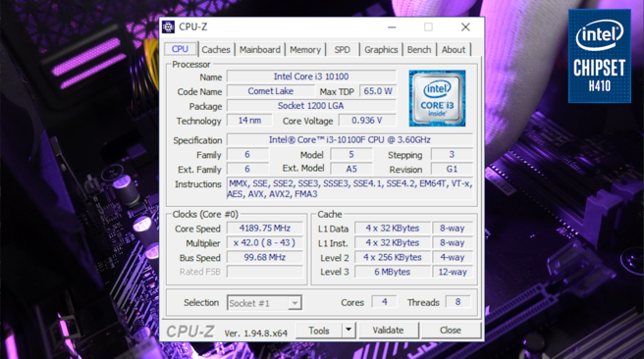Click the Close button at bottom
Viewport: 644px width, 359px height.
(x=451, y=330)
